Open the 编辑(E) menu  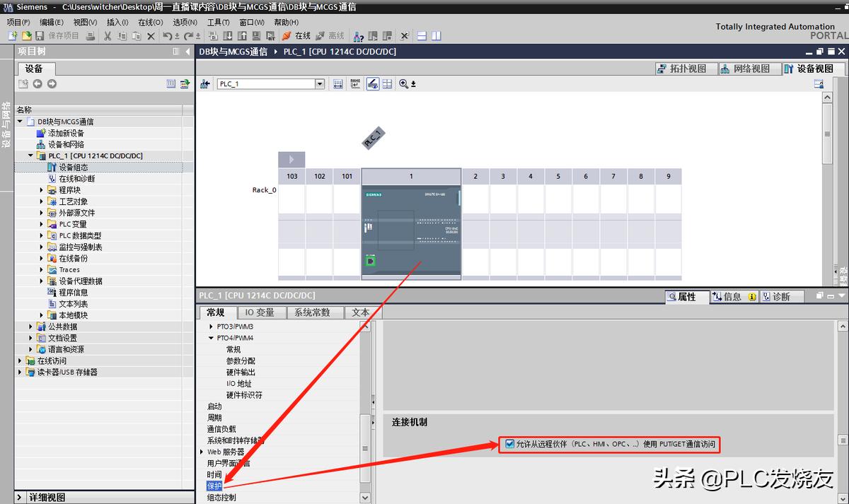(52, 22)
